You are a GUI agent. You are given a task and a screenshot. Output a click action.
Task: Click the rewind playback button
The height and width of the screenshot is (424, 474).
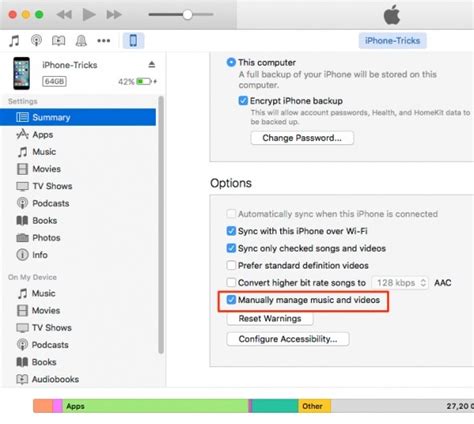point(64,15)
